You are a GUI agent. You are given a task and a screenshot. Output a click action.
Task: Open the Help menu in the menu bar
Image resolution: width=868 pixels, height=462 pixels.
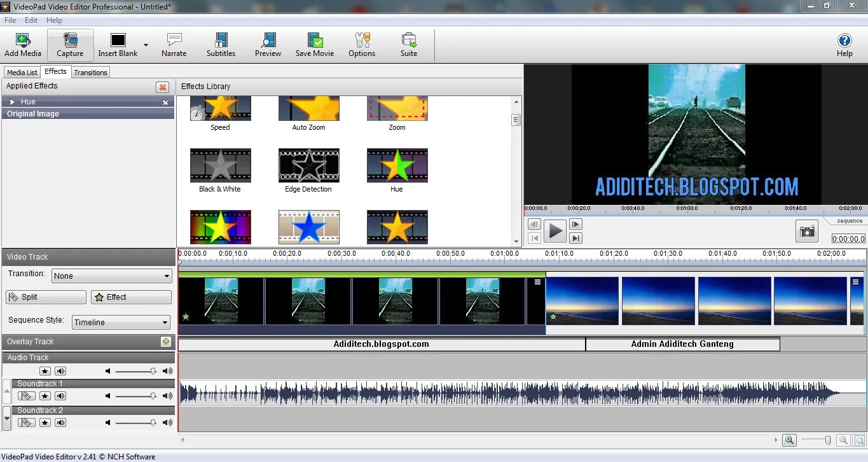pyautogui.click(x=55, y=20)
